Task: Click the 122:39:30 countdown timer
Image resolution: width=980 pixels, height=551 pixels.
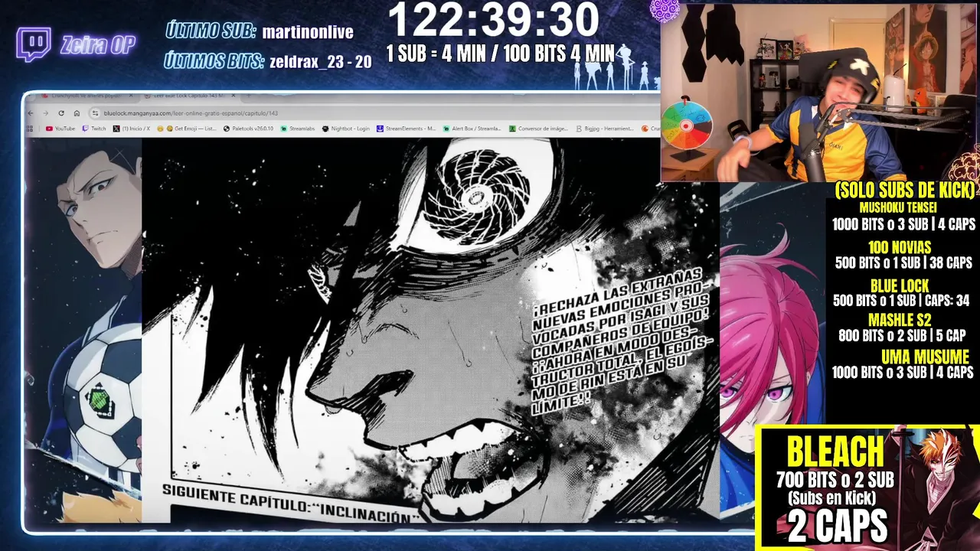Action: (x=493, y=21)
